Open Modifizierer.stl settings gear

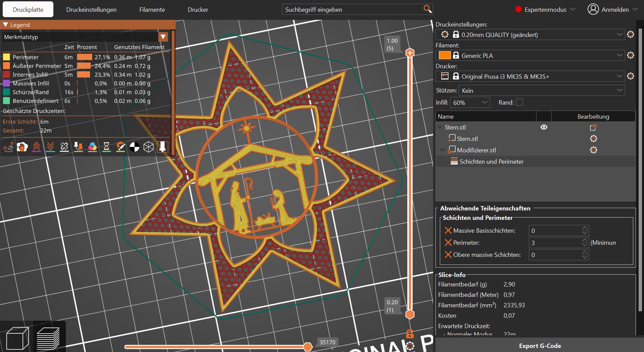[x=594, y=150]
